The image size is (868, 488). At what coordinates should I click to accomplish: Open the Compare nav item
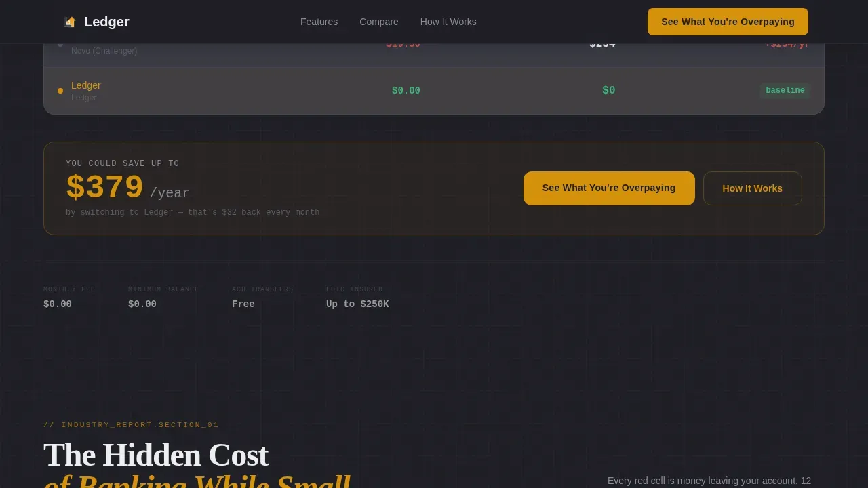tap(379, 22)
